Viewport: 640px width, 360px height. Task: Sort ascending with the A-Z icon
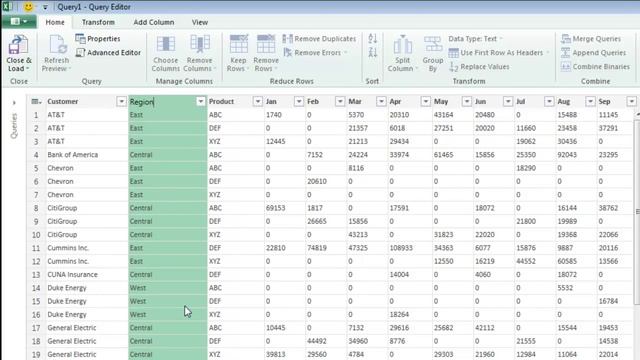coord(372,39)
